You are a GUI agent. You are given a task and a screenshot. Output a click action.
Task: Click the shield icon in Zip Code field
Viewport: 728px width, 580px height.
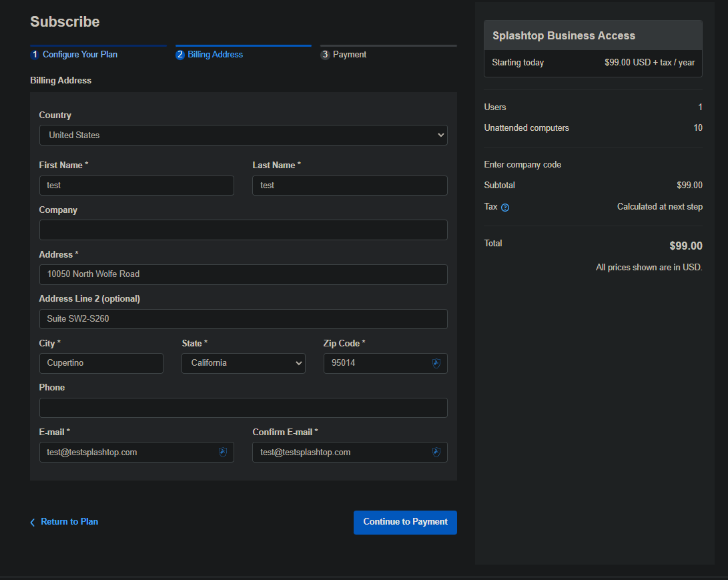pos(436,364)
